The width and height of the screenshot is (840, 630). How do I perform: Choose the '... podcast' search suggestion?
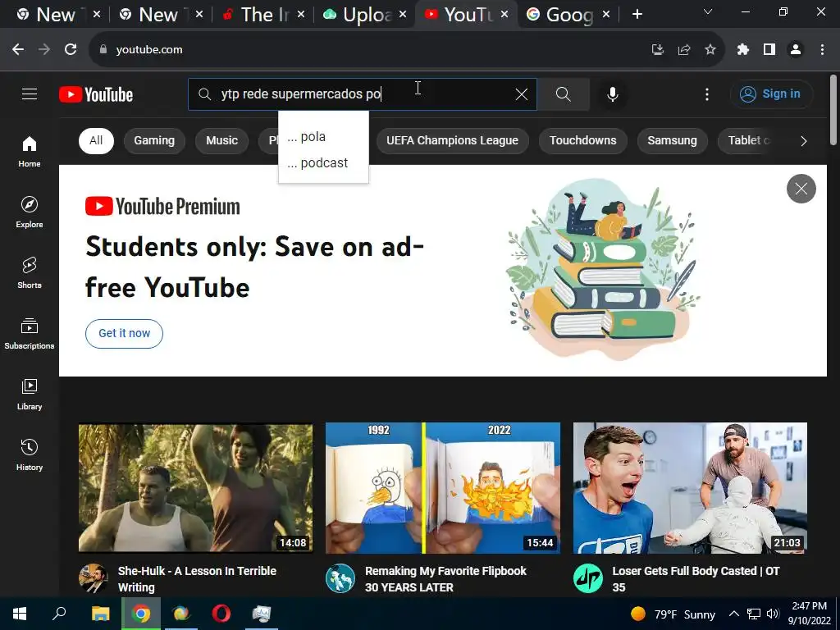(x=323, y=163)
